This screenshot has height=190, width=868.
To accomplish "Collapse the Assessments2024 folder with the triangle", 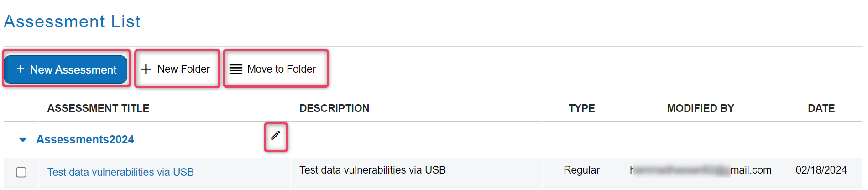I will click(23, 140).
